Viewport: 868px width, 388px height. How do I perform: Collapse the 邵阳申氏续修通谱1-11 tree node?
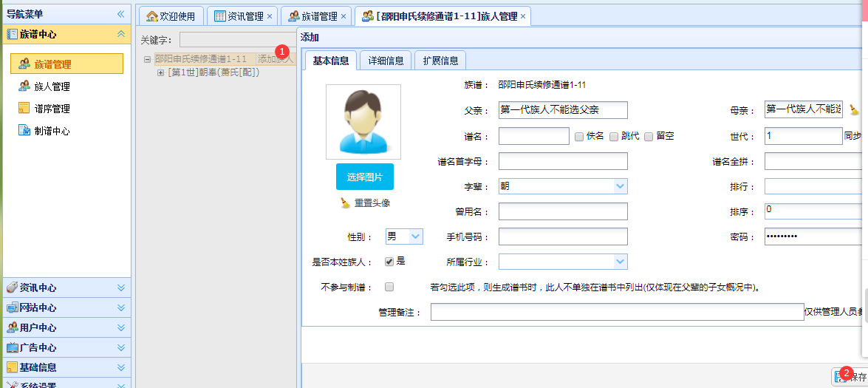point(147,59)
